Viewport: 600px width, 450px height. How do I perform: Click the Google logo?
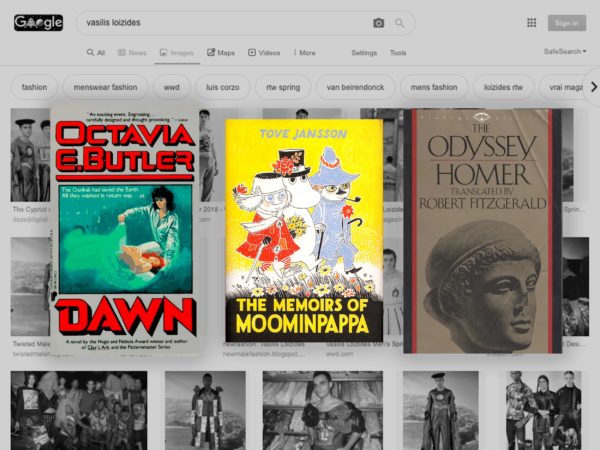tap(39, 23)
